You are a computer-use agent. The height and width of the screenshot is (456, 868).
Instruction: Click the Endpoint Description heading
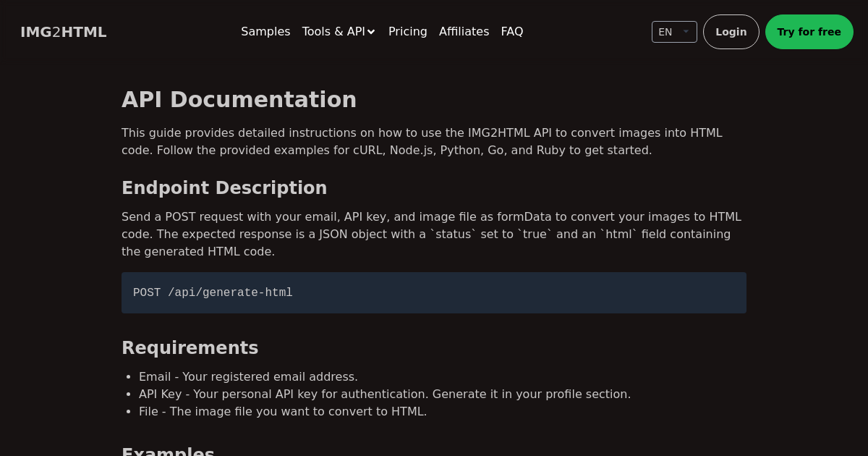(x=224, y=188)
